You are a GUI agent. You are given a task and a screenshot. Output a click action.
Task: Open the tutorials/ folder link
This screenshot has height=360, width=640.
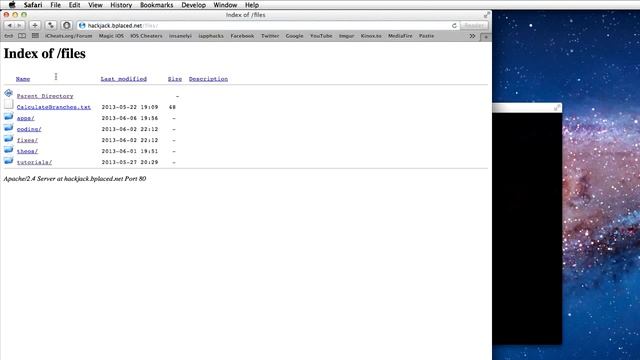tap(34, 162)
